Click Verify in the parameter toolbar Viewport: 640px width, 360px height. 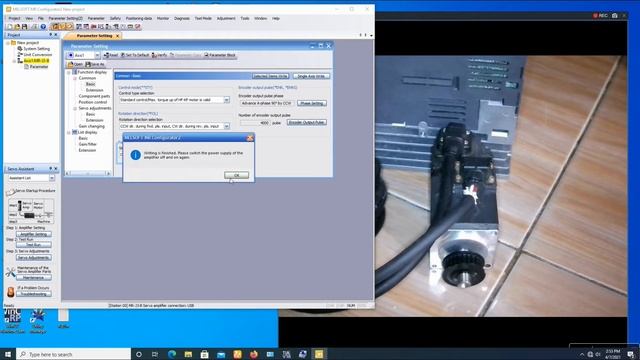click(x=159, y=55)
